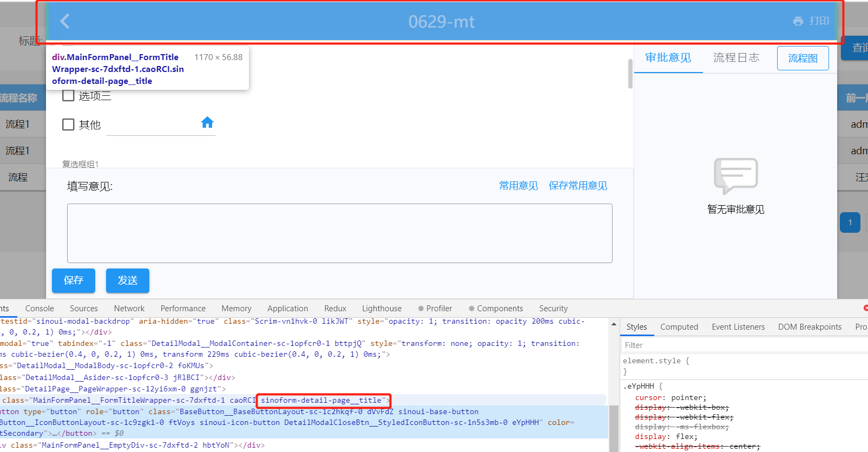Image resolution: width=868 pixels, height=452 pixels.
Task: Open the React Profiler tab
Action: pos(435,309)
